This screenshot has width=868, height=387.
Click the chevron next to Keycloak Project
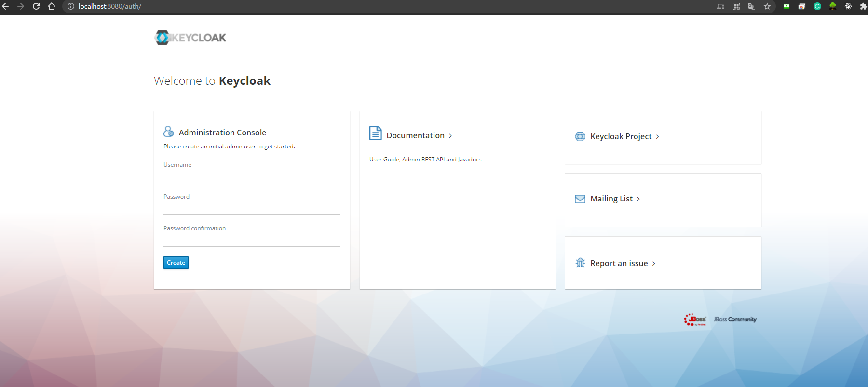coord(657,137)
